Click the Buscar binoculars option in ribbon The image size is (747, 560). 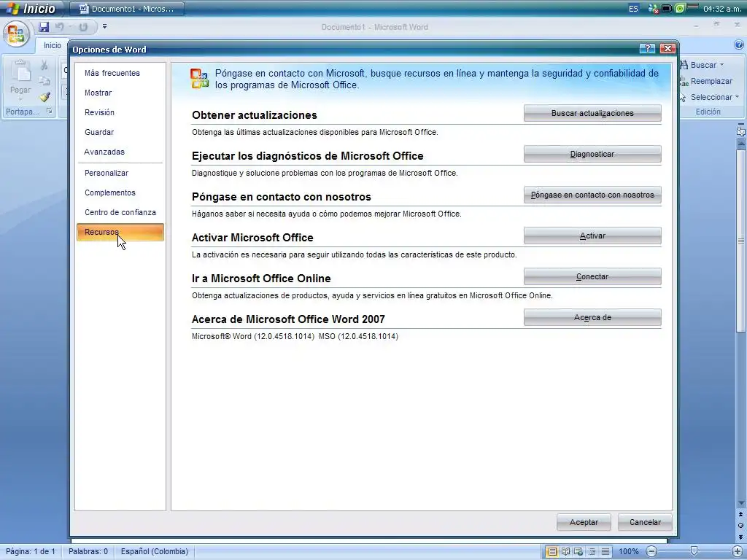click(x=698, y=65)
